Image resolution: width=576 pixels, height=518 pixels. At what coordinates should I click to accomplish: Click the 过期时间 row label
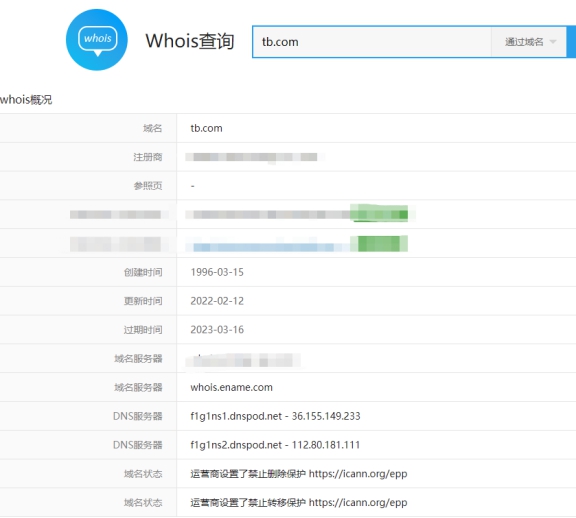tap(143, 330)
